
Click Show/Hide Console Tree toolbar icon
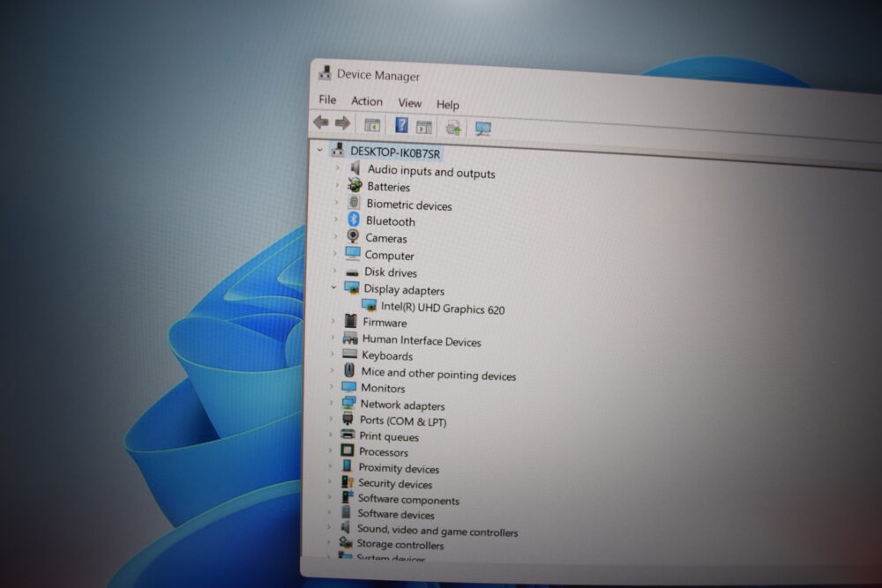click(x=372, y=125)
